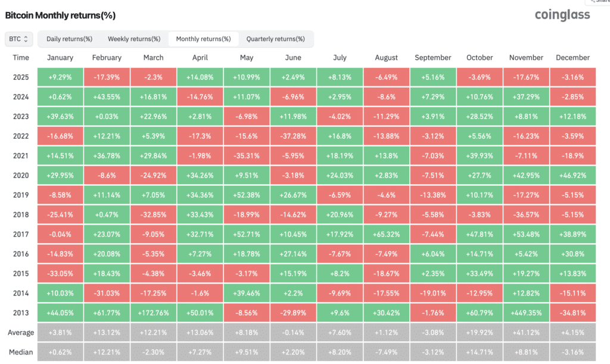
Task: Select the Monthly returns(%) tab
Action: tap(204, 39)
